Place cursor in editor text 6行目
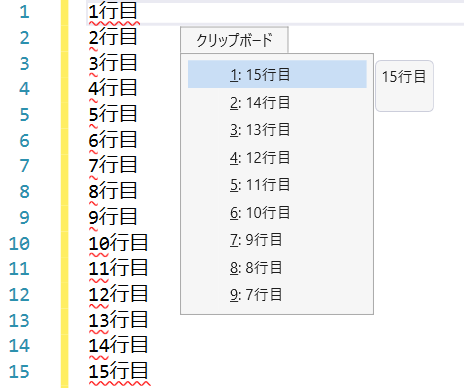The width and height of the screenshot is (464, 388). 113,140
